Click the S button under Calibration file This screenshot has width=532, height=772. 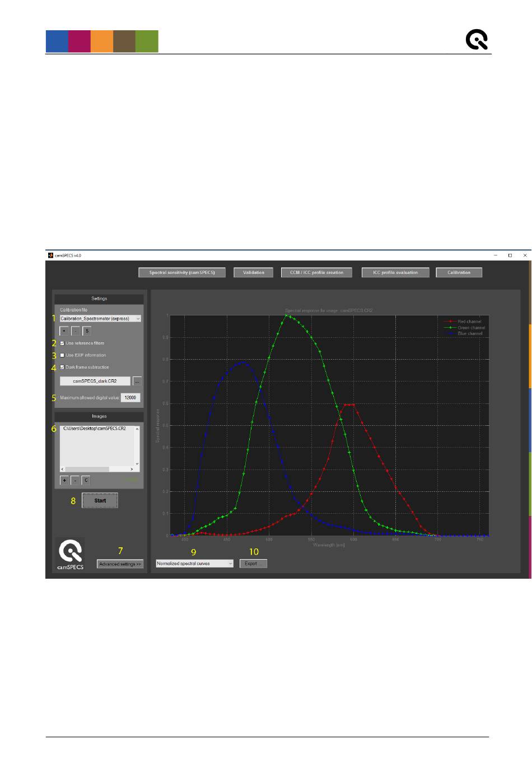click(x=87, y=331)
